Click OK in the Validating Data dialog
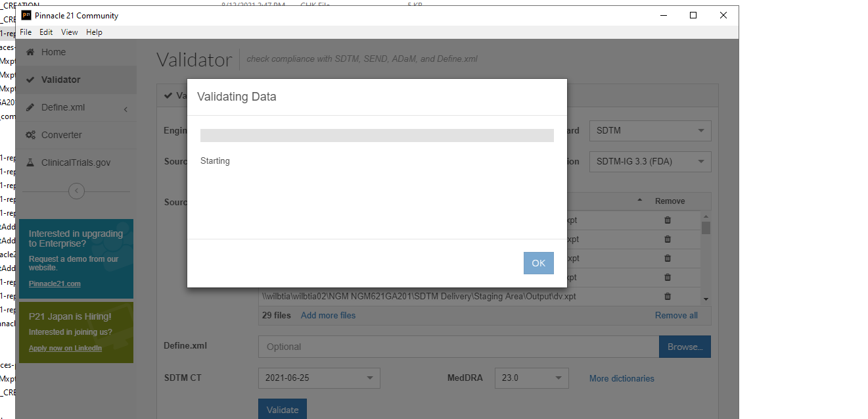The image size is (868, 419). (539, 263)
